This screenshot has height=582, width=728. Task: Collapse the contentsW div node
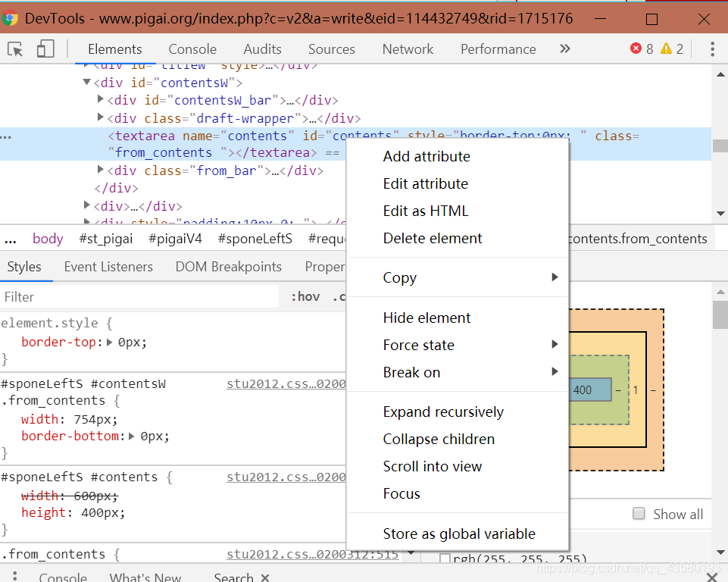tap(86, 82)
